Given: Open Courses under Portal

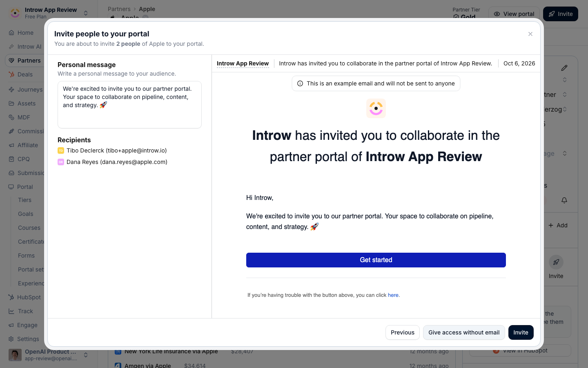Looking at the screenshot, I should pyautogui.click(x=29, y=228).
